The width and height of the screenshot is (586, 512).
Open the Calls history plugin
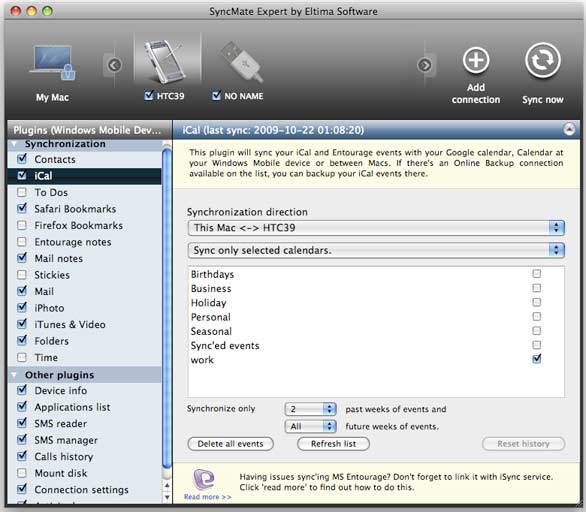coord(84,456)
